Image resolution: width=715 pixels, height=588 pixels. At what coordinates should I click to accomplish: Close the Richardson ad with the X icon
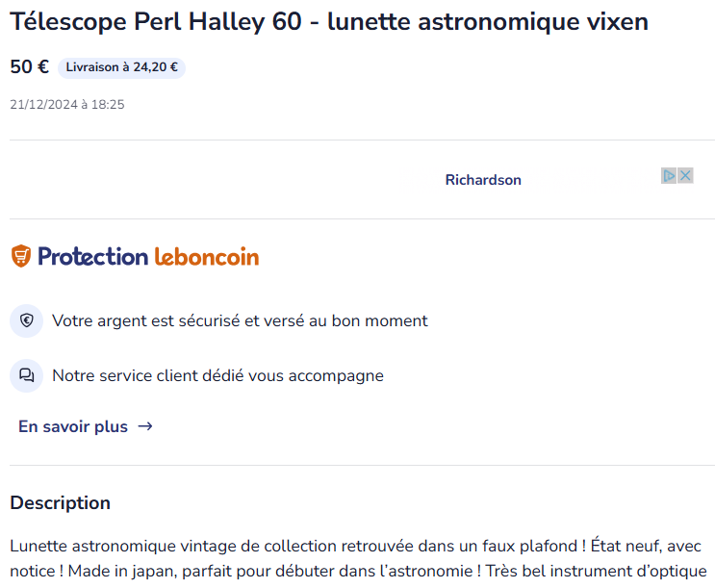click(x=685, y=176)
